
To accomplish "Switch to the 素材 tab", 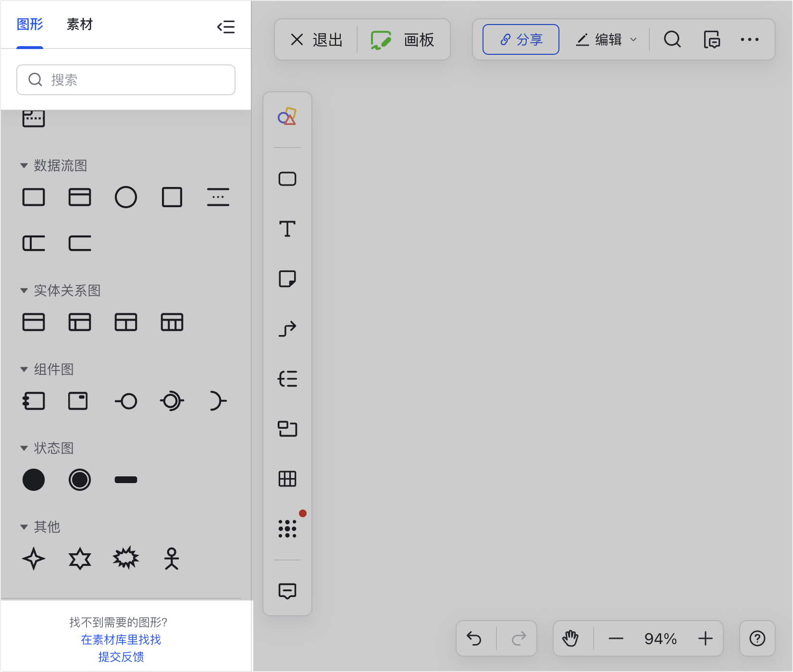I will [x=79, y=25].
